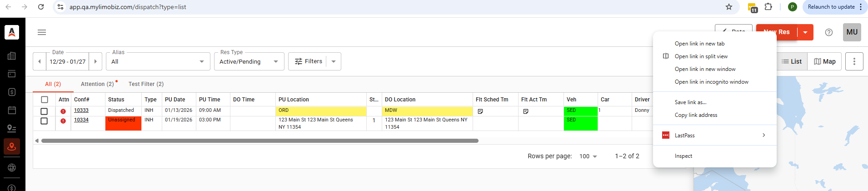Click attention alert icon for reservation 10333
868x191 pixels.
(63, 111)
